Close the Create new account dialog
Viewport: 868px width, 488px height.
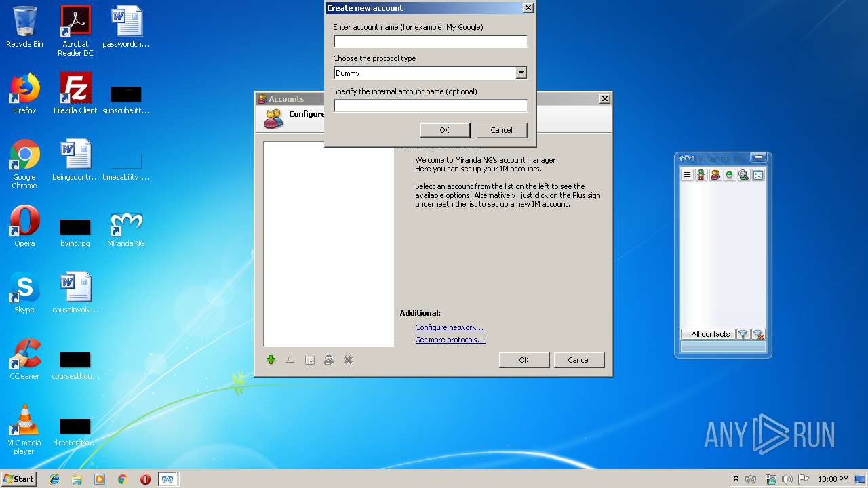(528, 8)
